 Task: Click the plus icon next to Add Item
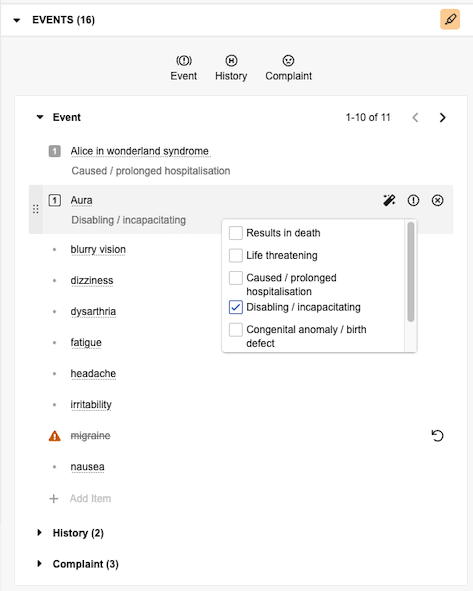click(54, 499)
